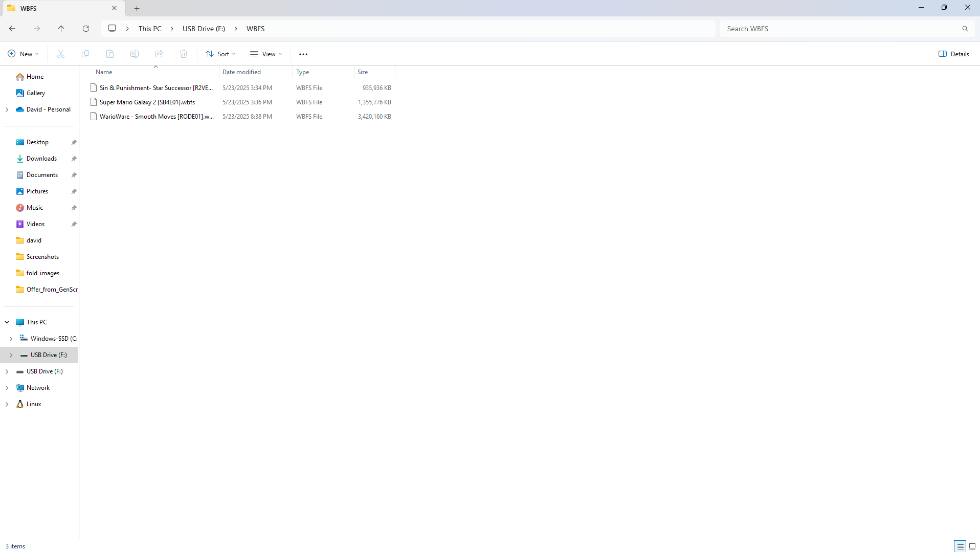This screenshot has width=980, height=552.
Task: Open the New dropdown
Action: (x=23, y=54)
